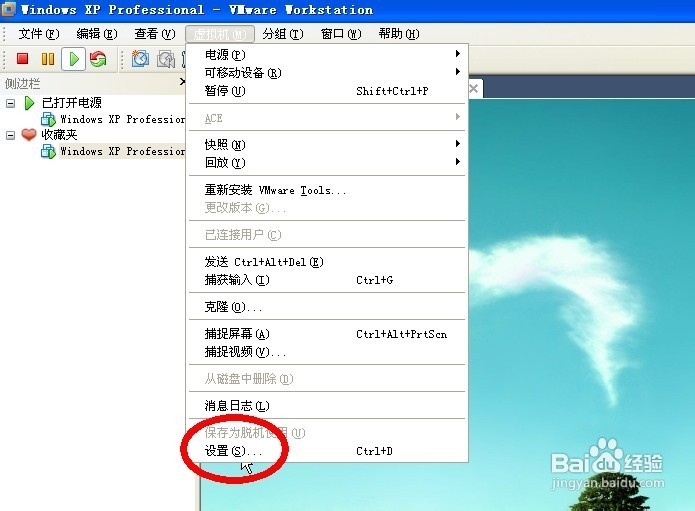Screen dimensions: 695x511
Task: Select 重新安装 VMware Tools menu item
Action: coord(327,190)
